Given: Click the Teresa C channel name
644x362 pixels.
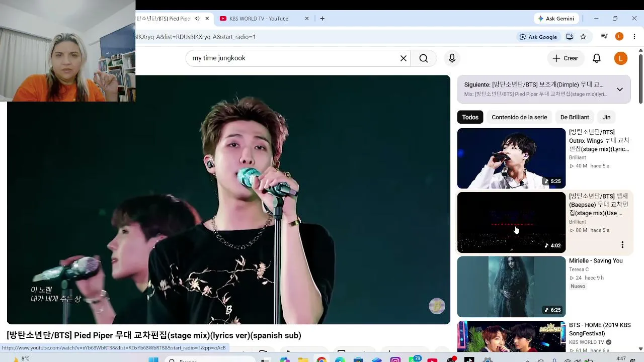Looking at the screenshot, I should click(x=579, y=269).
